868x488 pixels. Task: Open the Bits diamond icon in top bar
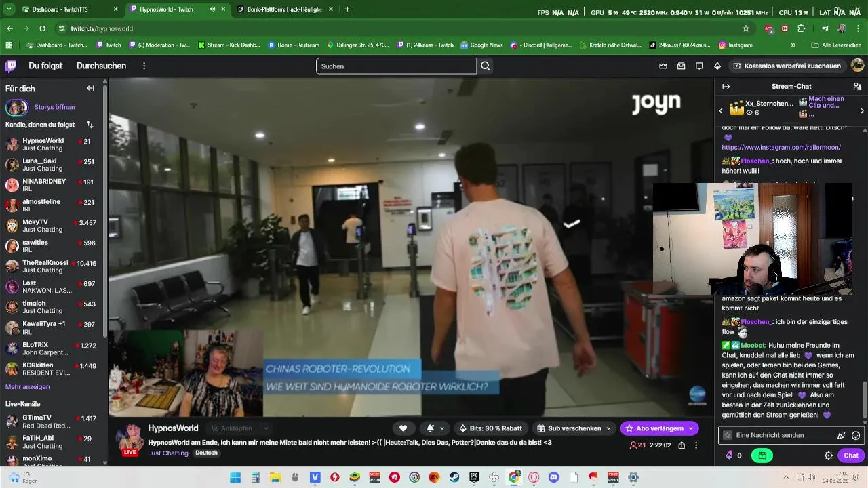click(x=717, y=66)
